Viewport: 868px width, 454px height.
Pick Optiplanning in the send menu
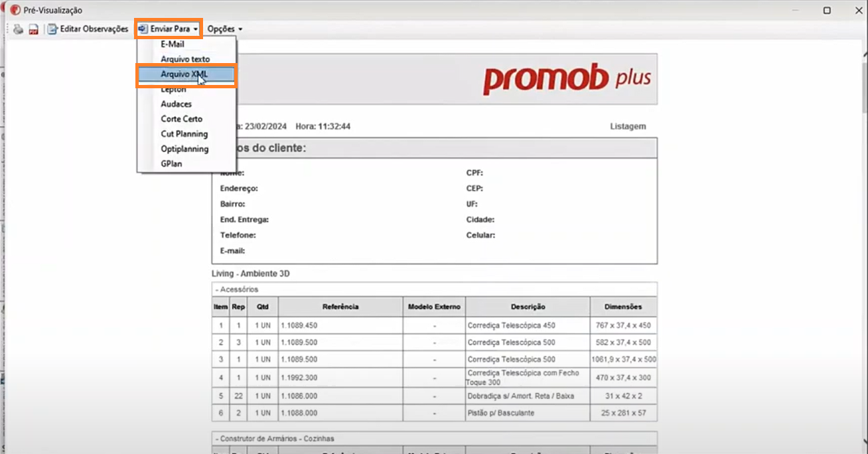(x=184, y=149)
